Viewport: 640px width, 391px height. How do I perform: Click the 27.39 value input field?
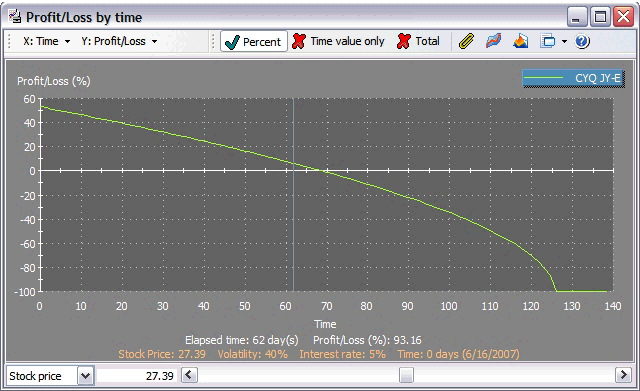[x=137, y=375]
